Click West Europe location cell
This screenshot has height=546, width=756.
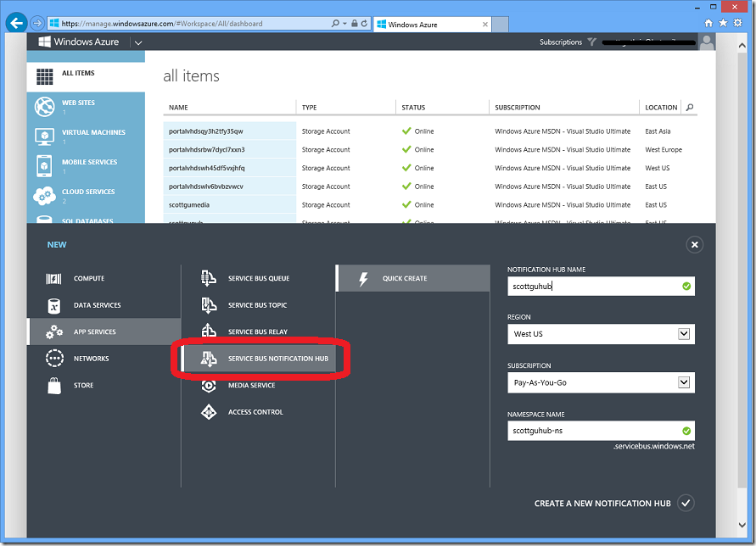[x=664, y=149]
